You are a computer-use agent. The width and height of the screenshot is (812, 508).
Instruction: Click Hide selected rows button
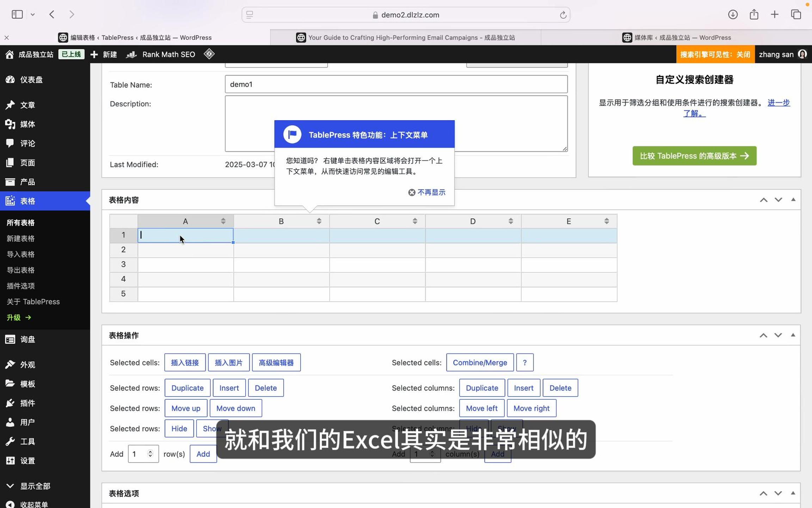point(179,429)
